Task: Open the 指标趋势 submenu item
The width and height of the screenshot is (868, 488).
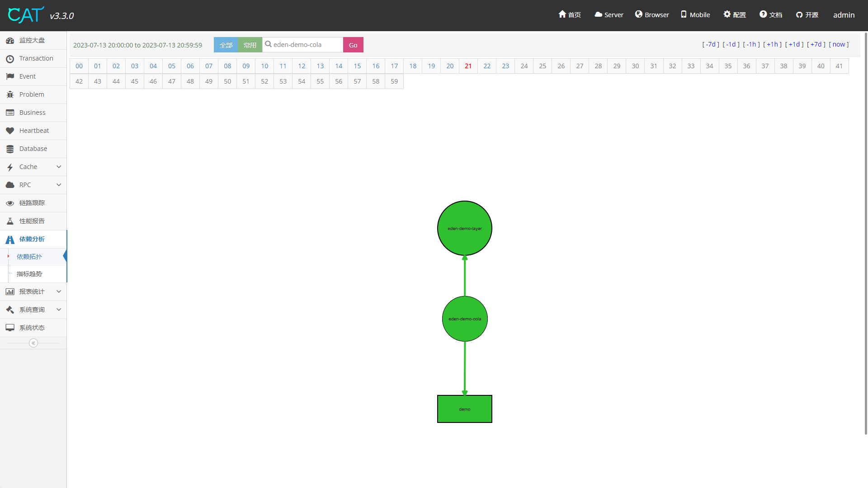Action: click(x=29, y=274)
